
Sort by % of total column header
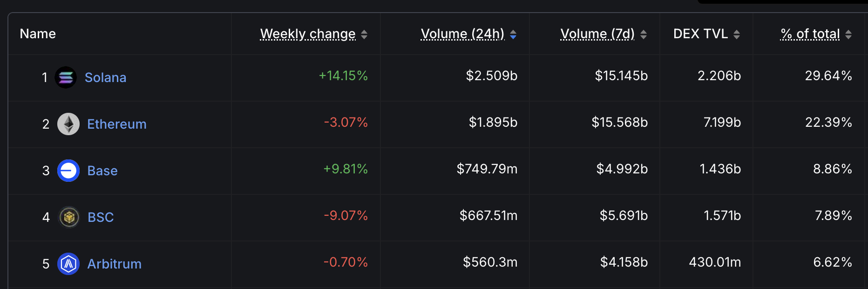(810, 34)
